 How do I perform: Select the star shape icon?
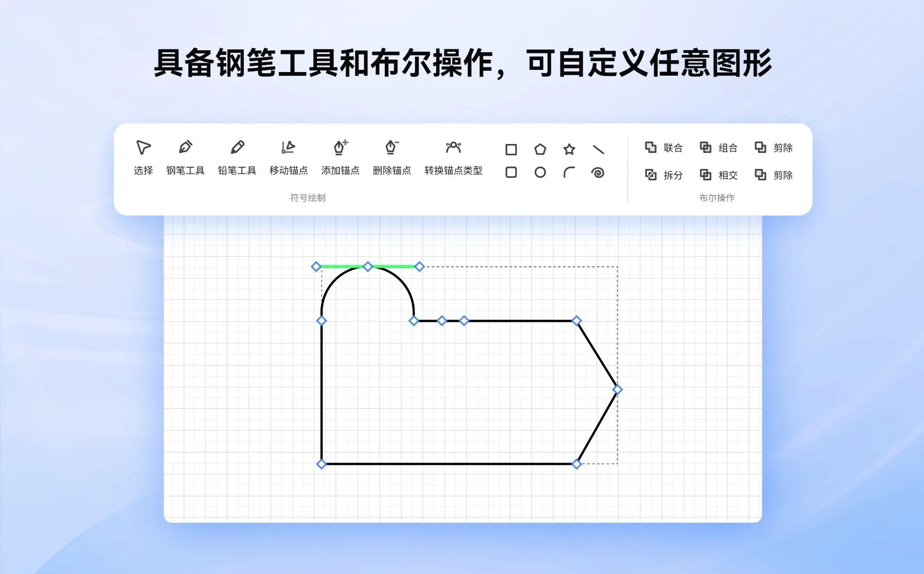569,150
